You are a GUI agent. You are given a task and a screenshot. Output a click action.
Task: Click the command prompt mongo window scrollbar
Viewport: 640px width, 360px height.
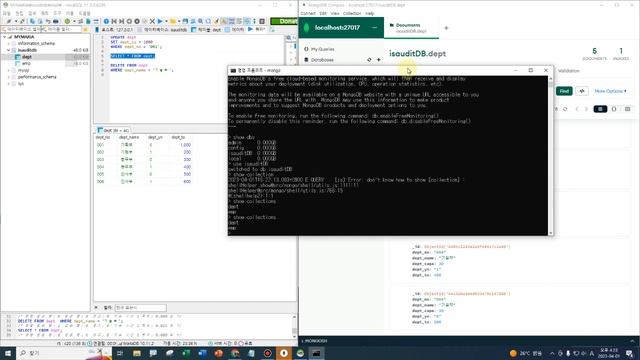551,156
